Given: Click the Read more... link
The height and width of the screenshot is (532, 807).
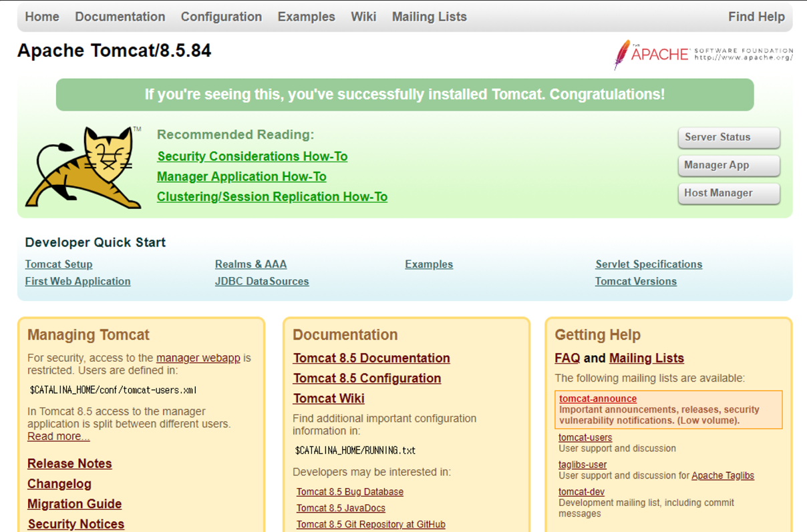Looking at the screenshot, I should 59,437.
